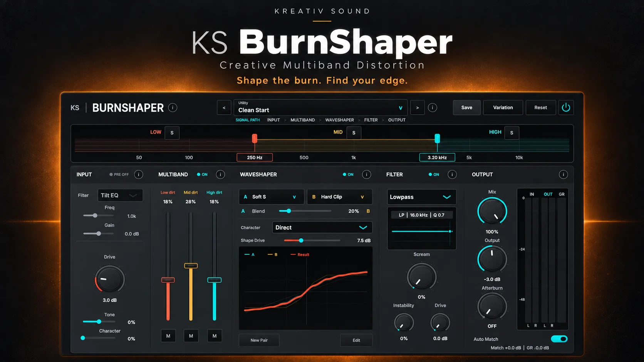Mute the Mid dirt band
The height and width of the screenshot is (362, 644).
(x=191, y=336)
